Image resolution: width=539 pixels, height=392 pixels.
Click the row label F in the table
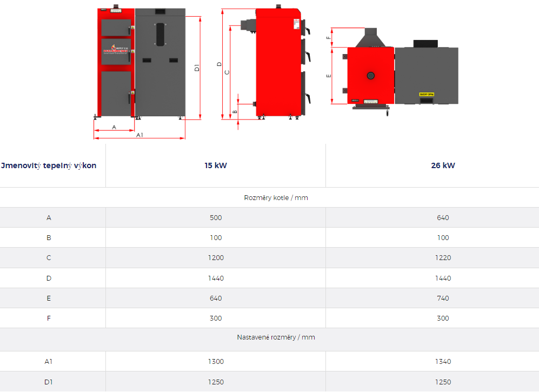(x=49, y=318)
